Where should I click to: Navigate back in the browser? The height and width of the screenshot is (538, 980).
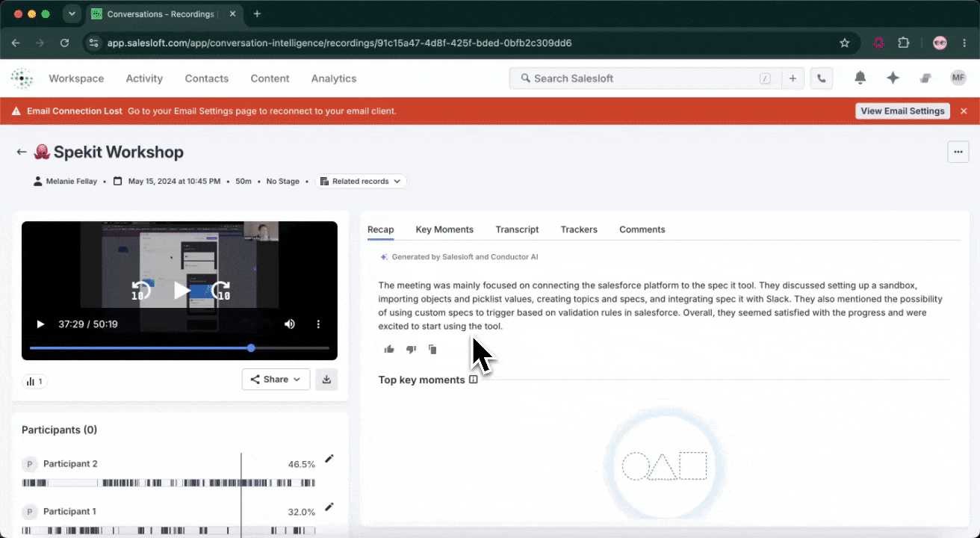16,43
